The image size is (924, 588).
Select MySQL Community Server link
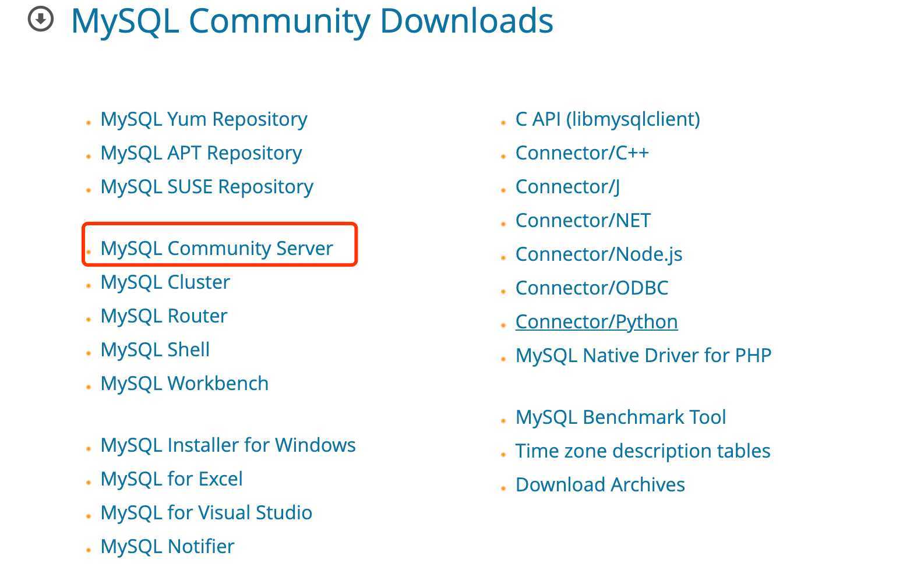point(217,248)
